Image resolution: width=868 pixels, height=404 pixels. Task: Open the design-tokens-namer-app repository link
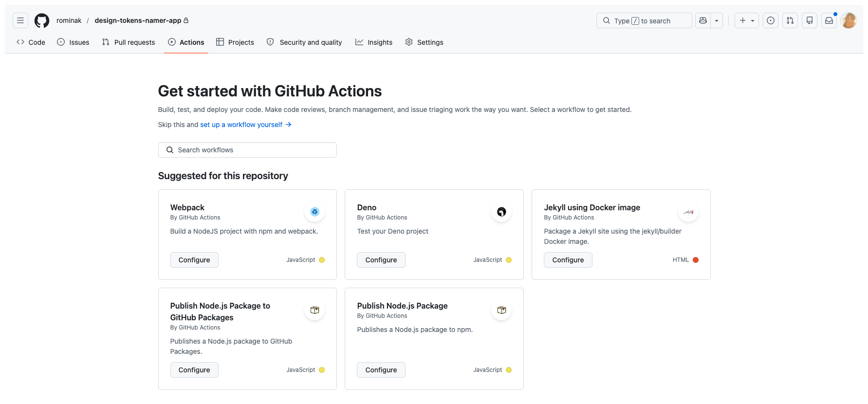pos(138,20)
